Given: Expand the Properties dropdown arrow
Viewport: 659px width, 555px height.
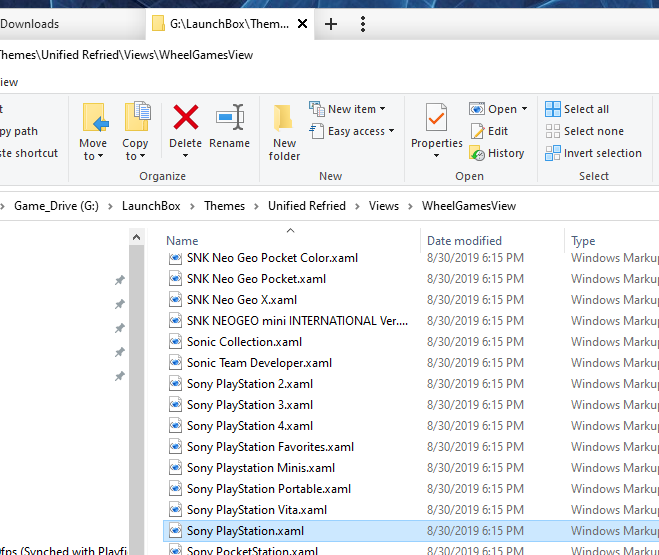Looking at the screenshot, I should [x=436, y=155].
